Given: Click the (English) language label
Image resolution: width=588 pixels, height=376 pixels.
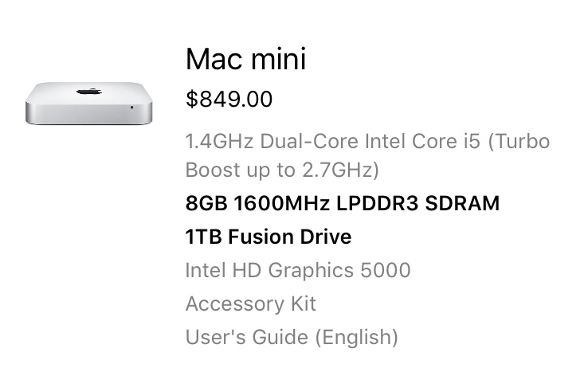Looking at the screenshot, I should coord(357,337).
